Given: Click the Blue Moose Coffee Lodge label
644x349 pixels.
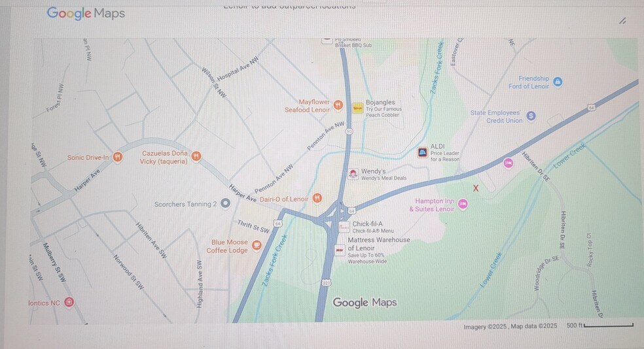Looking at the screenshot, I should pyautogui.click(x=227, y=246).
